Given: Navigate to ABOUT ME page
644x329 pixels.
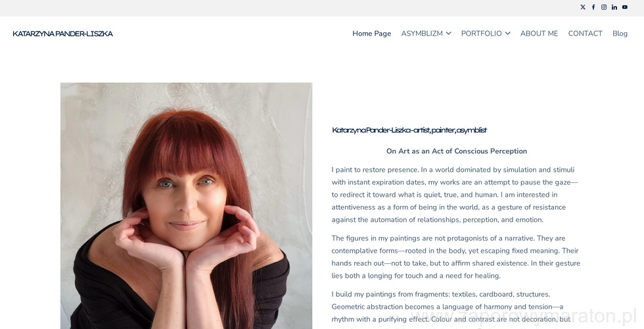Looking at the screenshot, I should pyautogui.click(x=540, y=34).
